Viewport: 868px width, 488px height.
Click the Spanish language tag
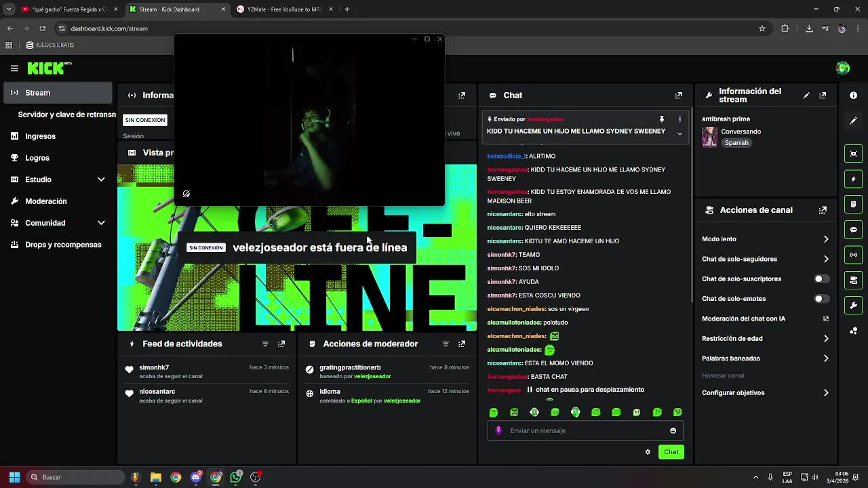[736, 143]
